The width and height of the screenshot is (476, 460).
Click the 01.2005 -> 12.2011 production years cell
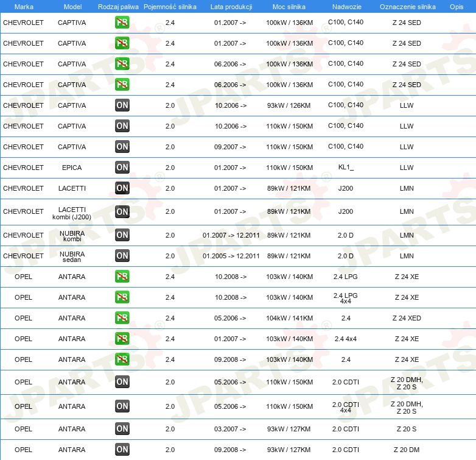tap(231, 256)
